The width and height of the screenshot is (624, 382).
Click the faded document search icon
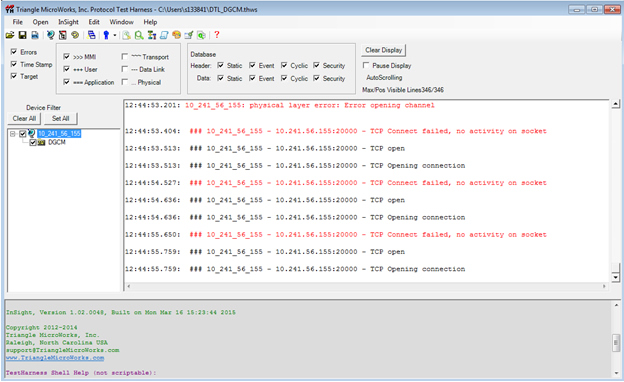126,35
